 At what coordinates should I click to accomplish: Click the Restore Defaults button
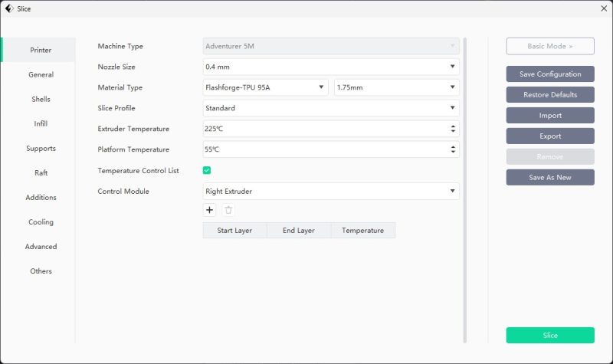tap(550, 94)
